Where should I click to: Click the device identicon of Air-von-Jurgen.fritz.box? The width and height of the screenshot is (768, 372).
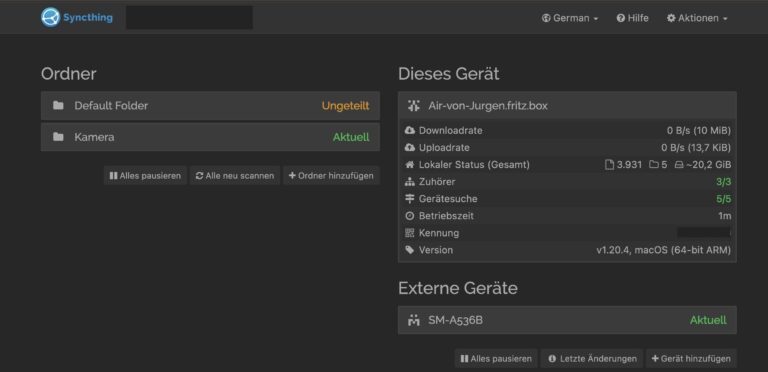414,105
